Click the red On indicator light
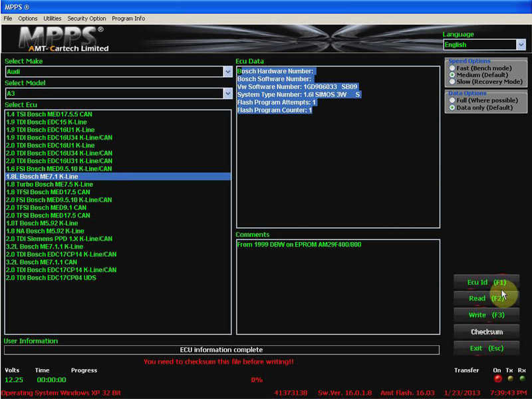Viewport: 532px width, 399px height. click(497, 378)
